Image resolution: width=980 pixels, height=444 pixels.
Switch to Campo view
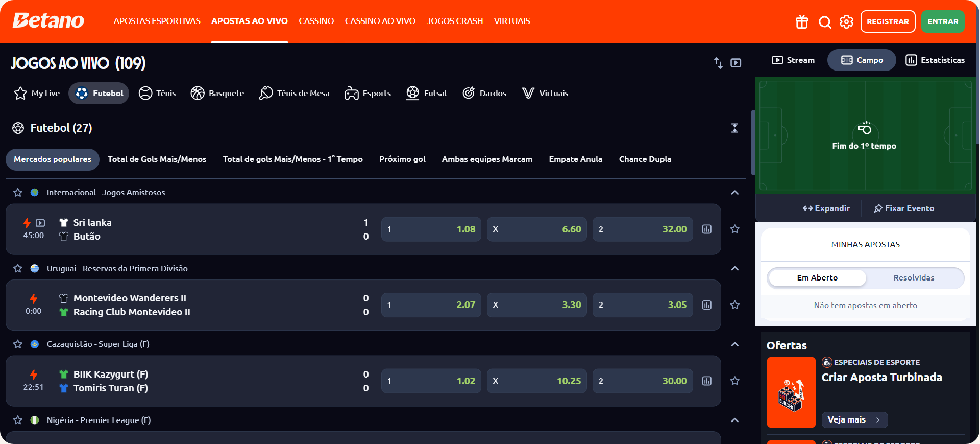pos(862,60)
